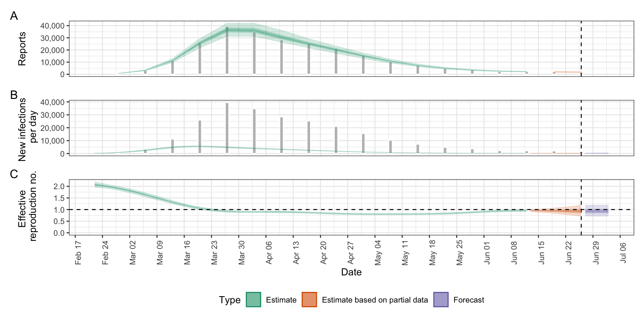Screen dimensions: 644x322
Task: Click the tallest gray bar in the Reports panel
Action: point(227,50)
